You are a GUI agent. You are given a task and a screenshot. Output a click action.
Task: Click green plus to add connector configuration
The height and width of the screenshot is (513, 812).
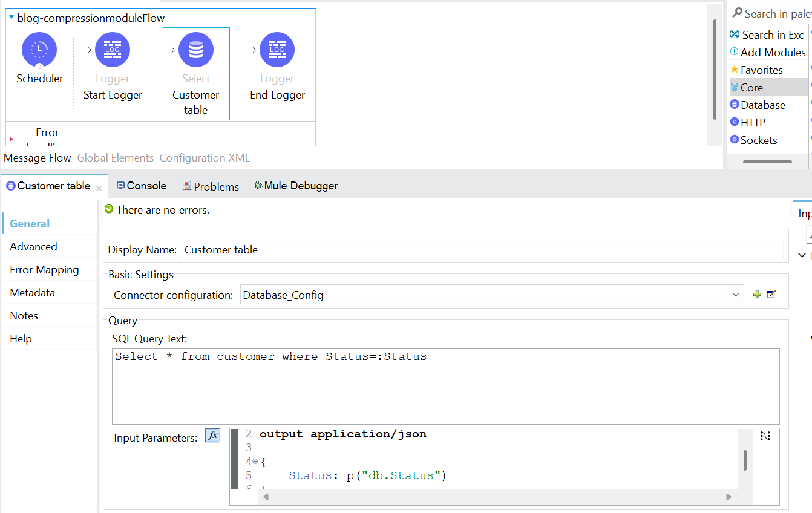(757, 295)
